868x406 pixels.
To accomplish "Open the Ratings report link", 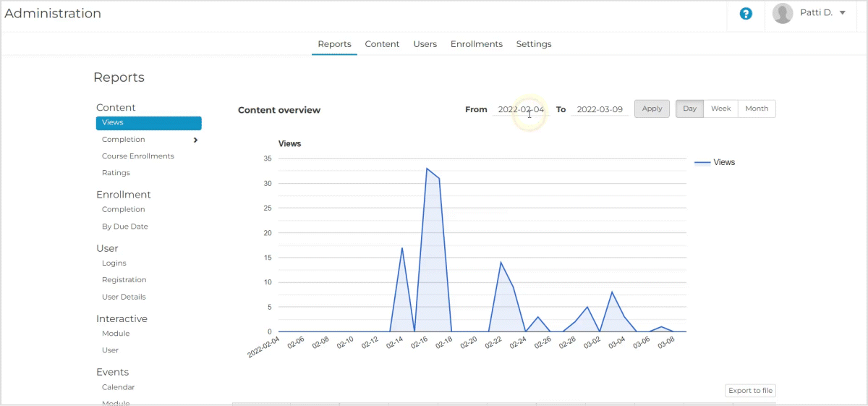I will [116, 173].
